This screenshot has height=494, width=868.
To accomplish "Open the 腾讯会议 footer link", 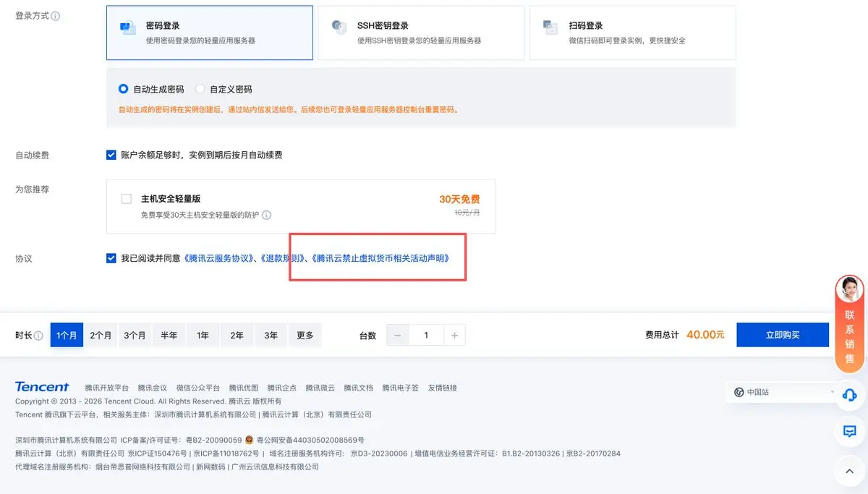I will point(153,388).
